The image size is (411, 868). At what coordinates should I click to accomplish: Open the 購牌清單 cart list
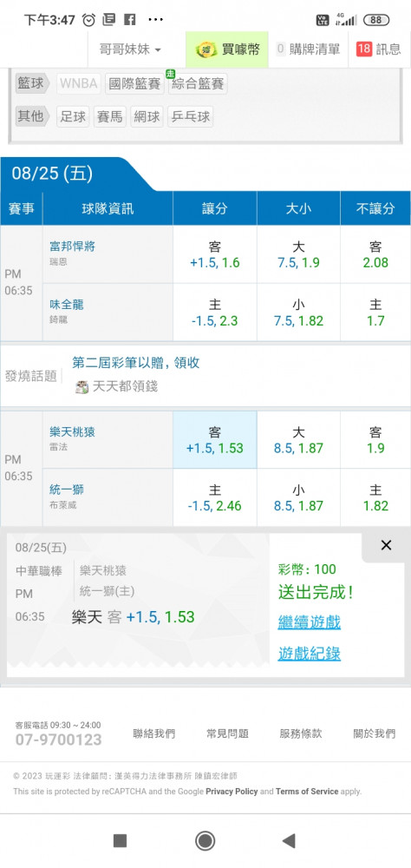pos(309,49)
